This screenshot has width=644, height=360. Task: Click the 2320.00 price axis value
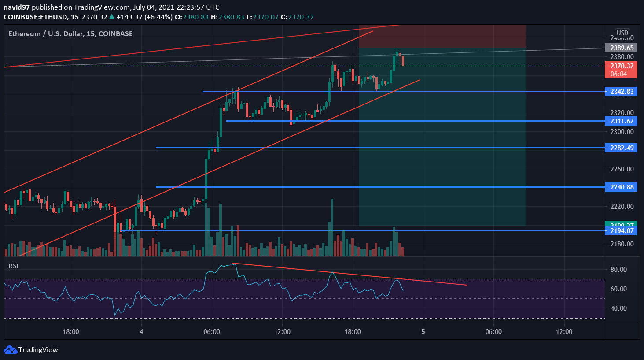[622, 112]
